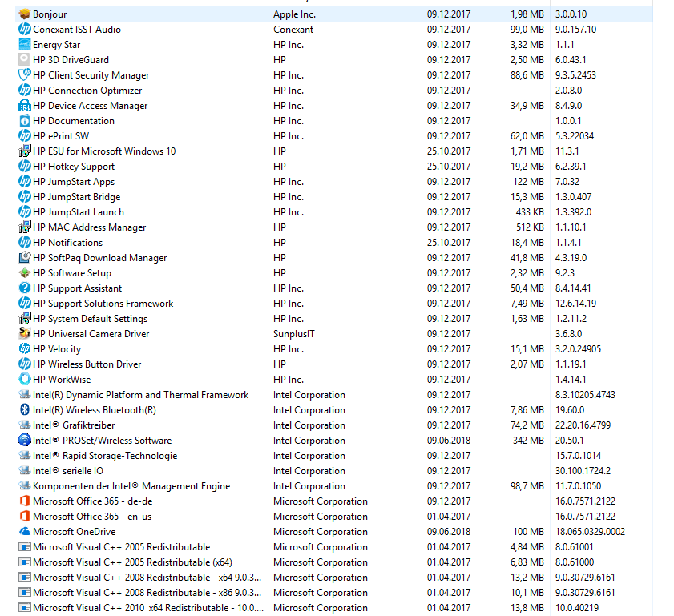Select the Intel serielle IO entry

(334, 471)
